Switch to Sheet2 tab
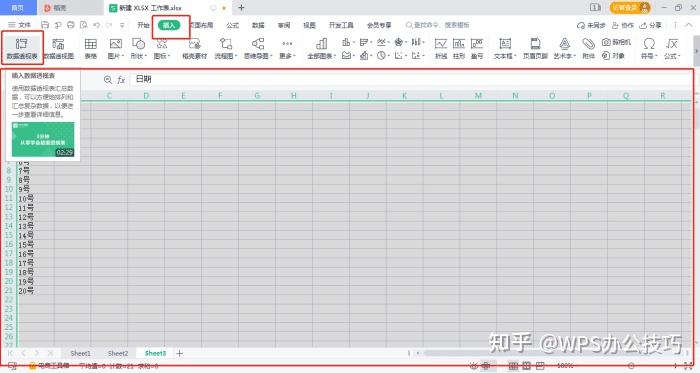The image size is (700, 373). pyautogui.click(x=118, y=353)
